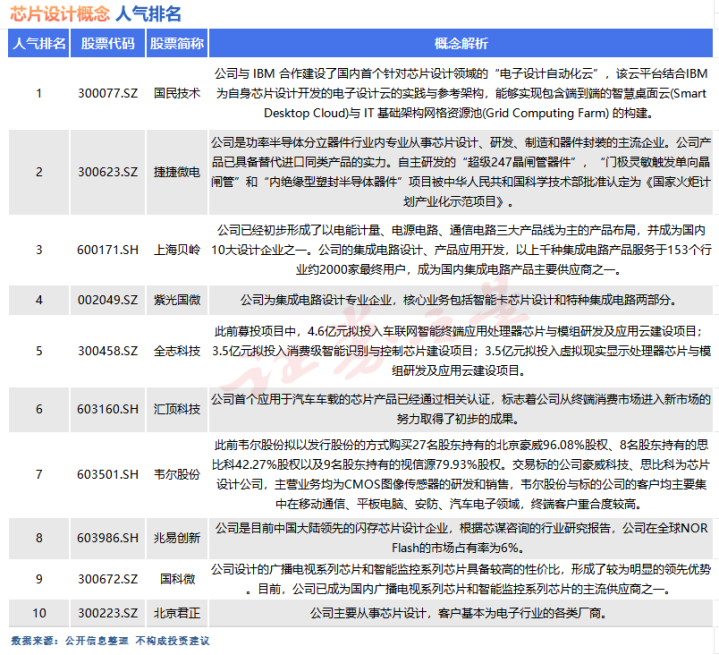This screenshot has height=655, width=719.
Task: Select stock name 全志科技
Action: pos(177,351)
